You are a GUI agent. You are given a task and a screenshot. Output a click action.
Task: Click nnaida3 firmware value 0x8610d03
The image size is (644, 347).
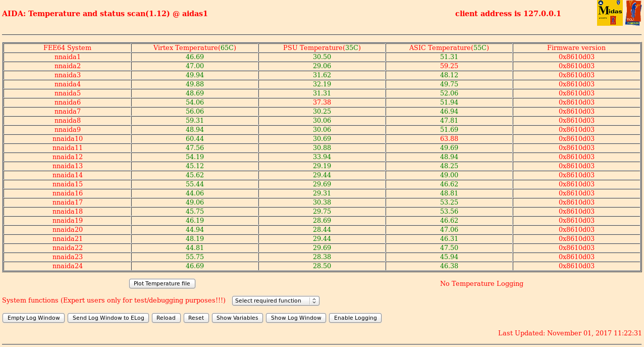point(576,75)
